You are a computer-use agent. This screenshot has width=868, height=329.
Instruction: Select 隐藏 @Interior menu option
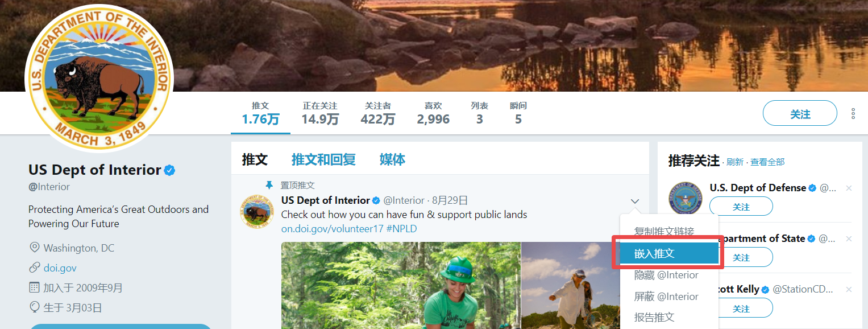click(666, 275)
